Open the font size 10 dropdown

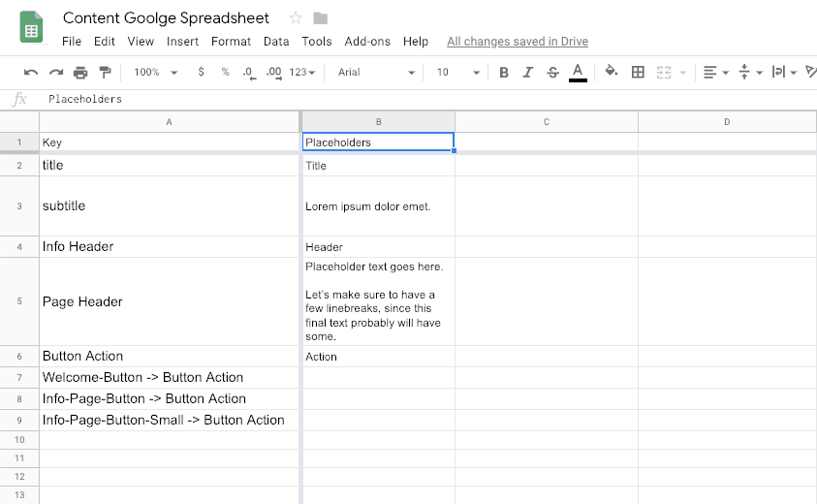tap(458, 73)
